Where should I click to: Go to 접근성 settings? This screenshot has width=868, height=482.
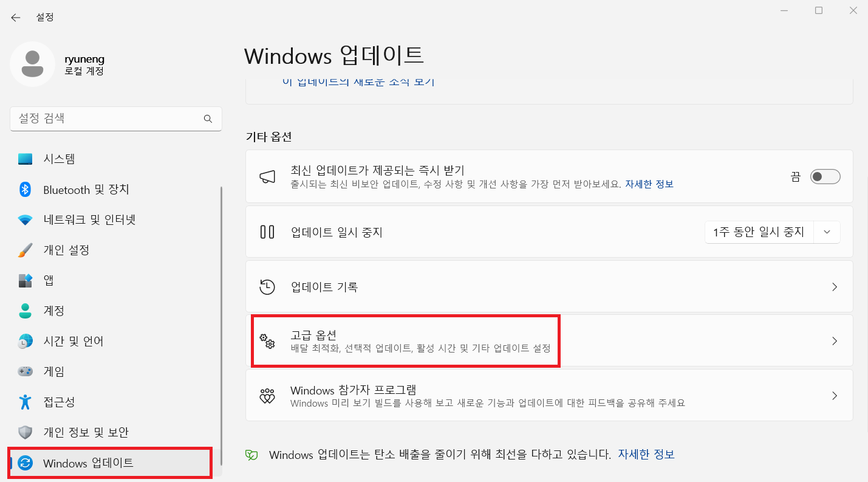click(x=115, y=402)
